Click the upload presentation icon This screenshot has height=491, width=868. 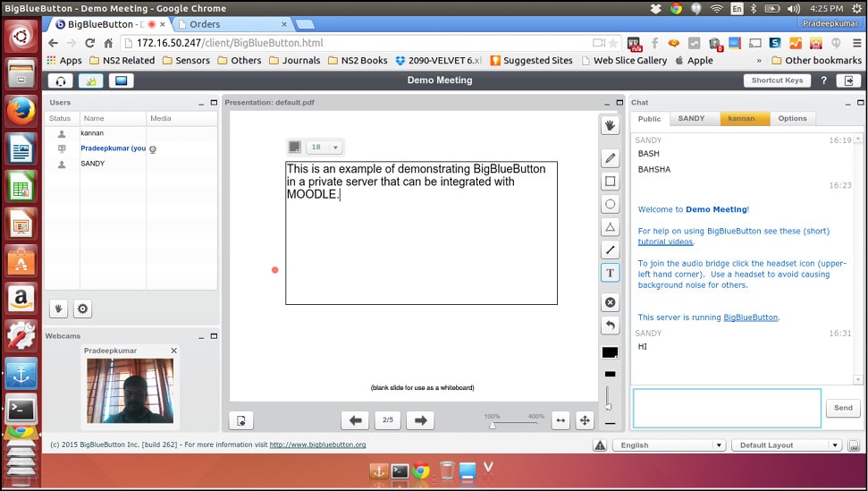240,420
